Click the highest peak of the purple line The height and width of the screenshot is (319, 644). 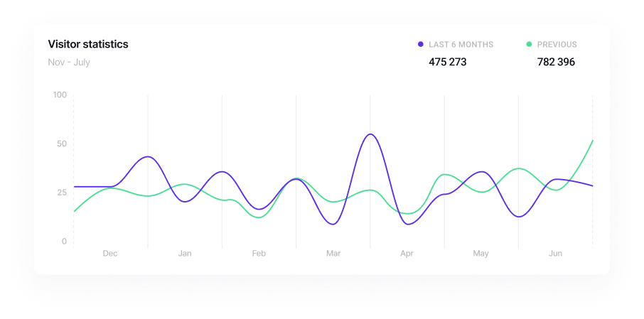370,134
